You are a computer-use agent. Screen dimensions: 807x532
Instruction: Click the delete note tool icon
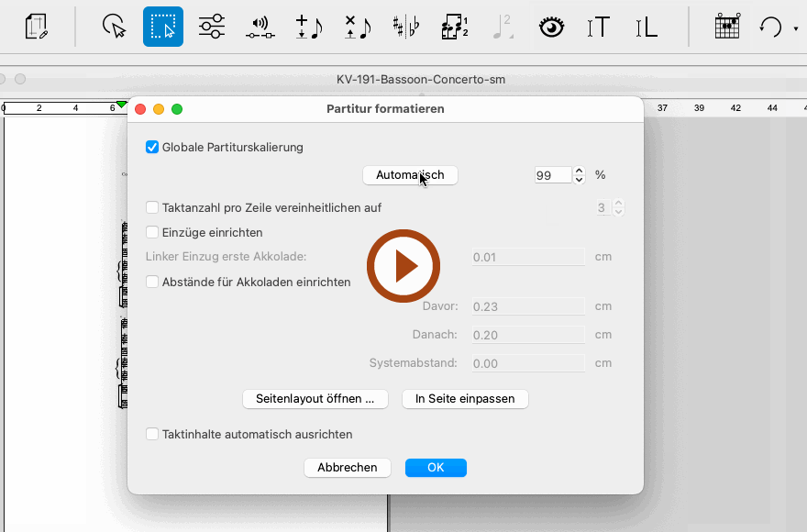click(357, 27)
